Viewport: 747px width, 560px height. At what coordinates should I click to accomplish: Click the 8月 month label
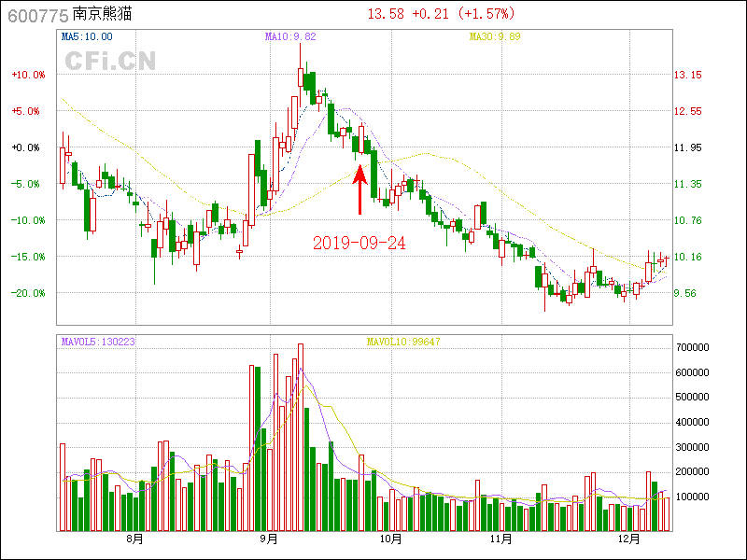click(x=134, y=539)
